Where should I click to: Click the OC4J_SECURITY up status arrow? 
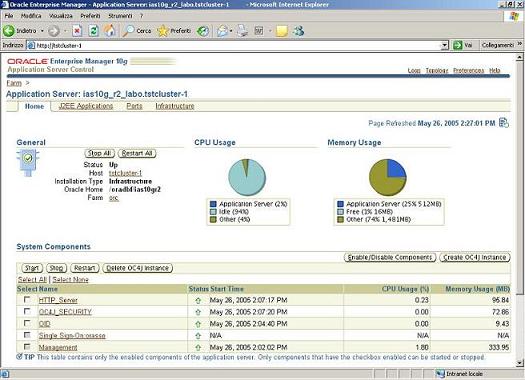coord(198,312)
